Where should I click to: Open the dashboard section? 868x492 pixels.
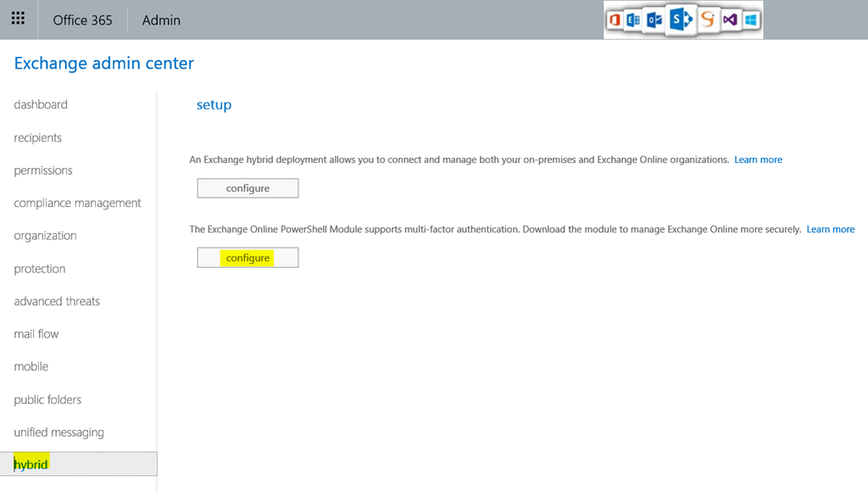41,104
